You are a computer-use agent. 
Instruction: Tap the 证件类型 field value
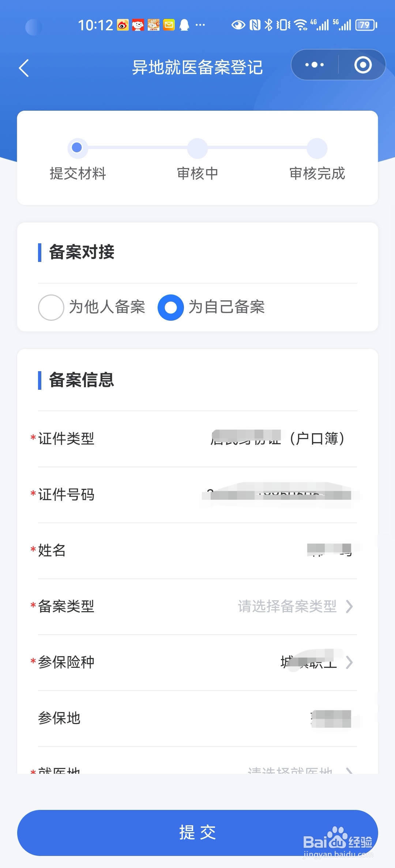(x=278, y=438)
